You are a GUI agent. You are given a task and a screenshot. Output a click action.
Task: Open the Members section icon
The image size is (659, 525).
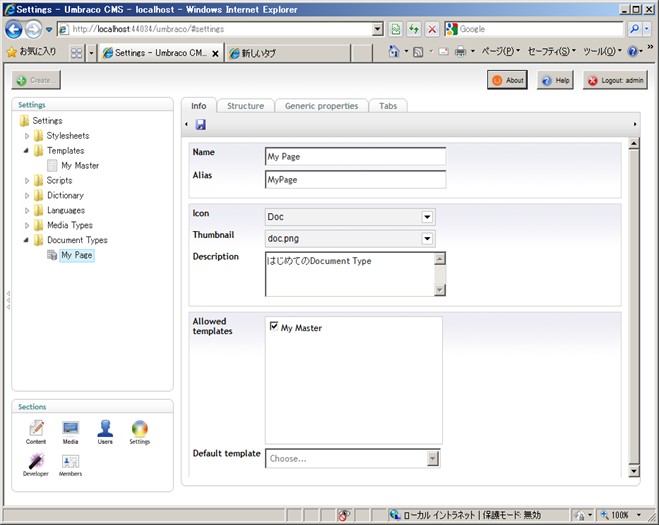click(70, 464)
